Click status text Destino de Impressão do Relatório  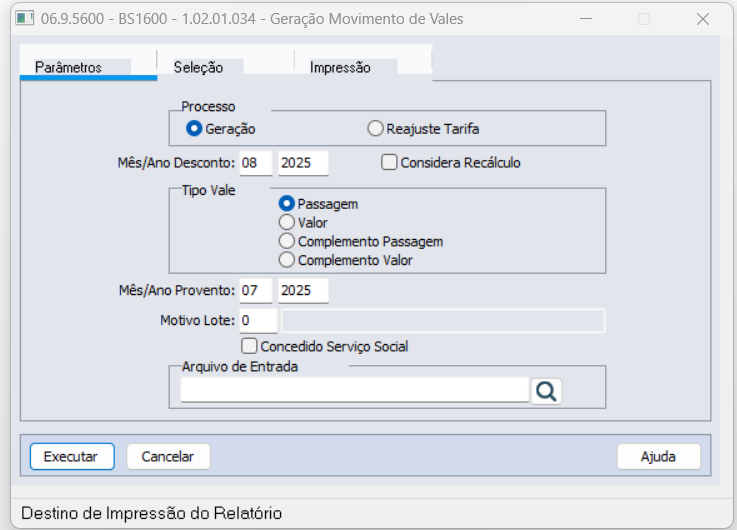coord(151,513)
